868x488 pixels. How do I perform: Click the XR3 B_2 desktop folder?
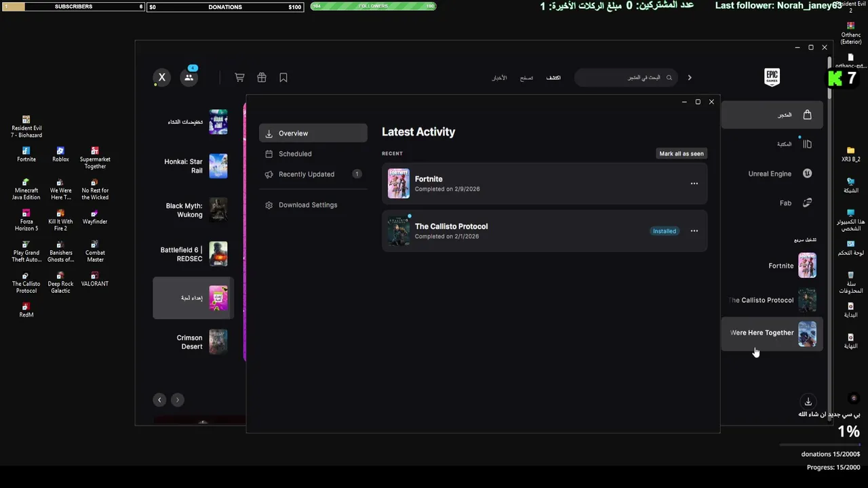[x=850, y=154]
